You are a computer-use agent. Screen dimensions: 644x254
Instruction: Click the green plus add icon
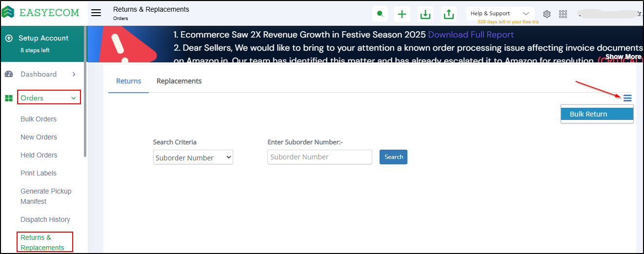tap(402, 14)
